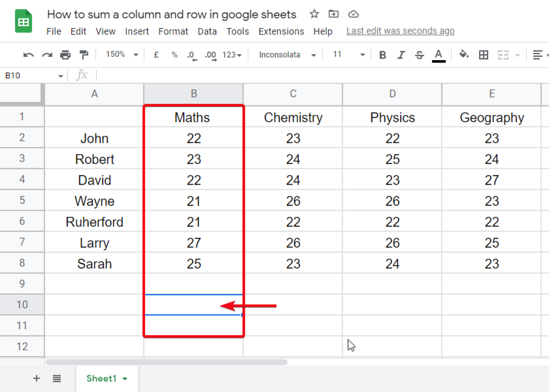Select column A header
Image resolution: width=549 pixels, height=392 pixels.
[94, 94]
